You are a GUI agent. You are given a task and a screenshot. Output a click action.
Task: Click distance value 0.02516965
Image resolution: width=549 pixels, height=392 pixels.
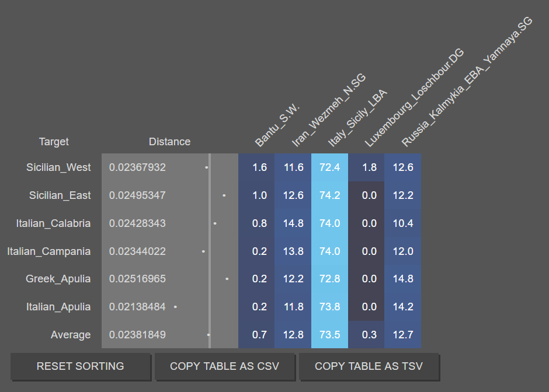coord(137,279)
